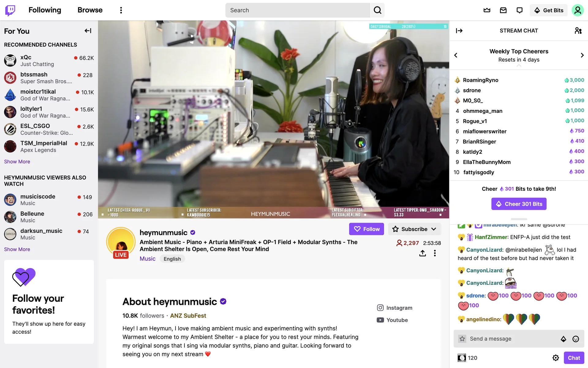Screen dimensions: 588x368
Task: Open chat settings gear icon
Action: point(556,358)
